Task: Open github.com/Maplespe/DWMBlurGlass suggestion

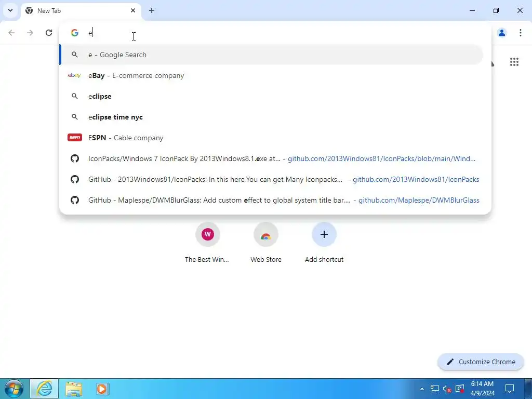Action: click(x=271, y=200)
